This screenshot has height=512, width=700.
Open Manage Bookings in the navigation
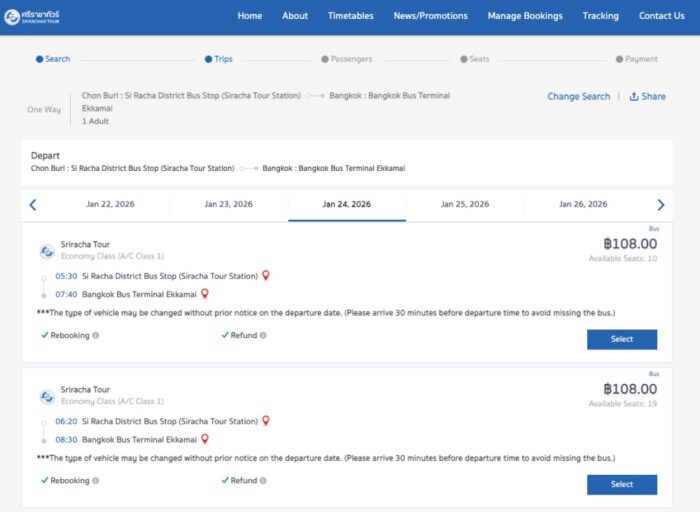(525, 16)
